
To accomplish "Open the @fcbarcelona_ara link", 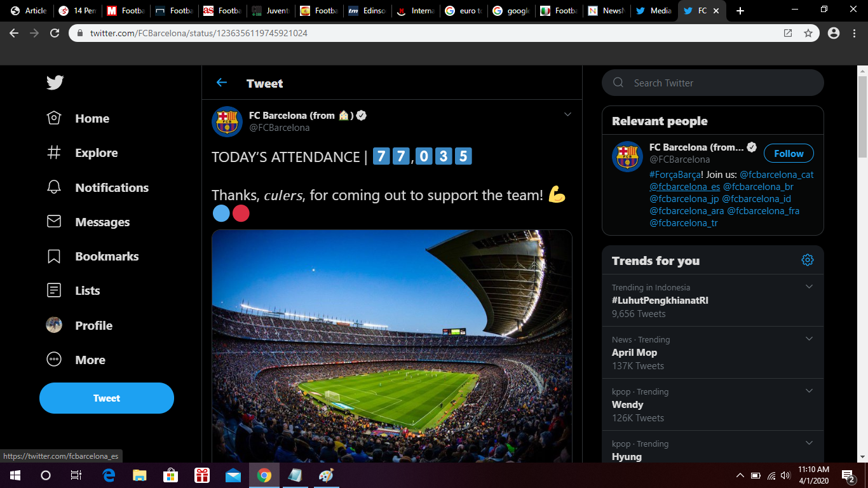I will click(x=687, y=211).
